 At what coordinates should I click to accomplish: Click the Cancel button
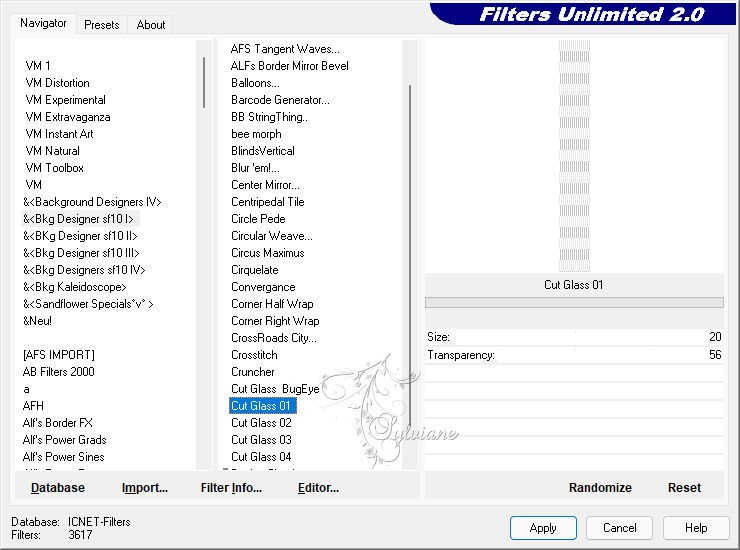pos(619,528)
